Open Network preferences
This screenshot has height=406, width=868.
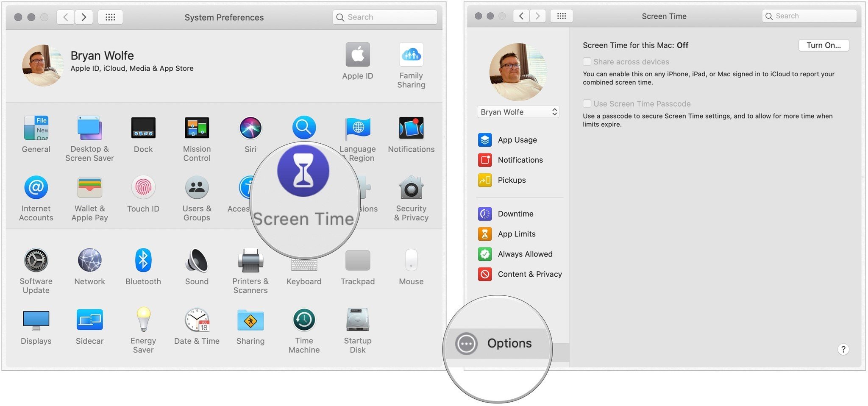pyautogui.click(x=89, y=267)
